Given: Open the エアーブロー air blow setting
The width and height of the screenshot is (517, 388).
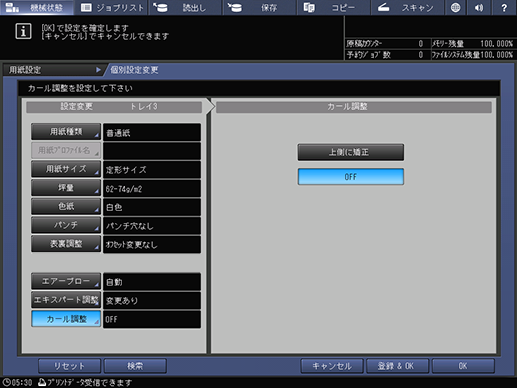Looking at the screenshot, I should [x=66, y=281].
